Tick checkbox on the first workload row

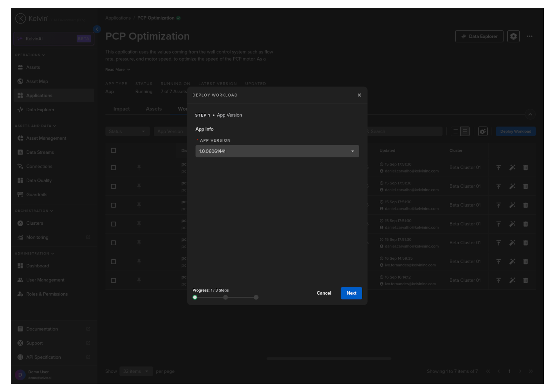114,168
